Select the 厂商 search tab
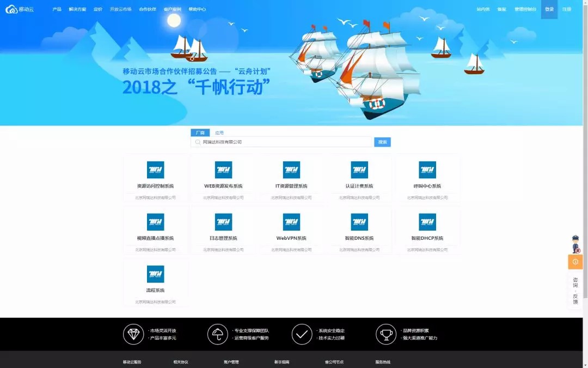This screenshot has height=368, width=588. [x=200, y=132]
